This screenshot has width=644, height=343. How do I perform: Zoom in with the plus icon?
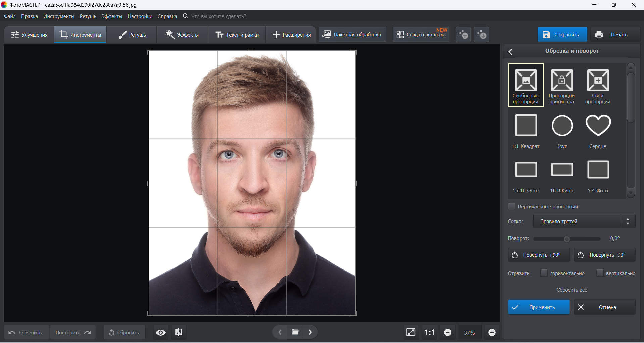tap(492, 332)
